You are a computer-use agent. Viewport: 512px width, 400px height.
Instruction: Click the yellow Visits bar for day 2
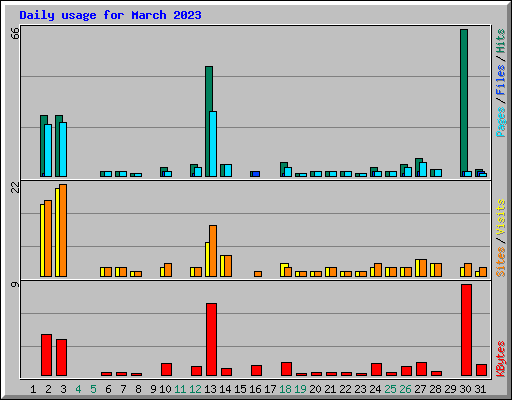tap(42, 240)
